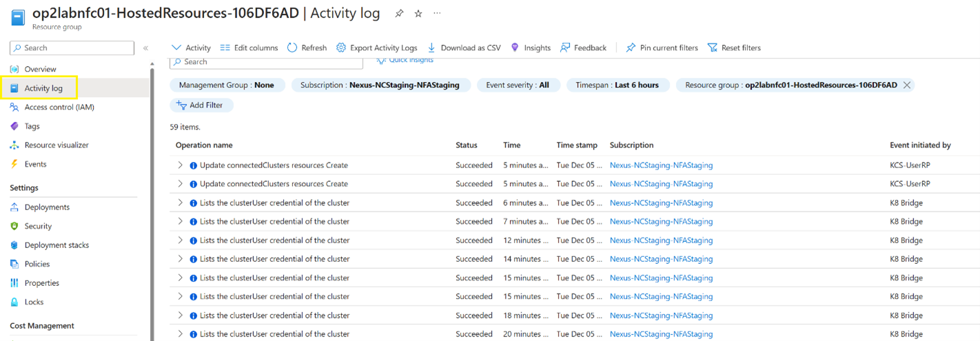
Task: Click the Management Group filter pill
Action: click(x=227, y=85)
